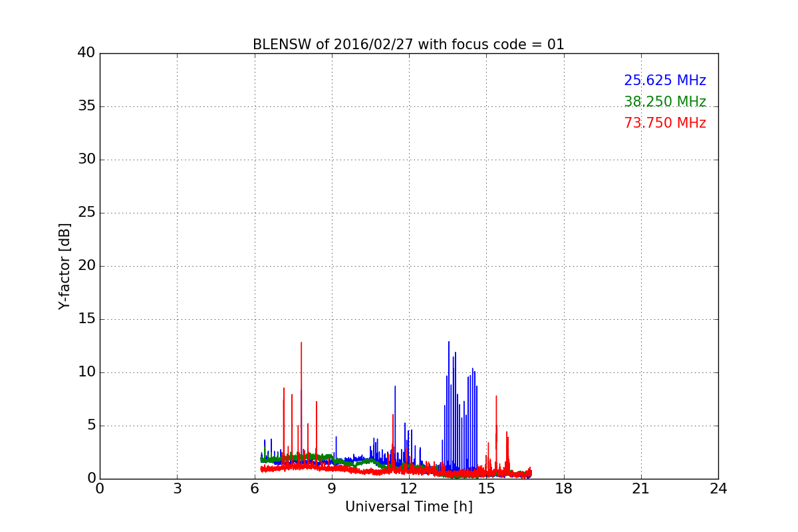Click the 'Y-factor [dB]' axis label

click(65, 266)
